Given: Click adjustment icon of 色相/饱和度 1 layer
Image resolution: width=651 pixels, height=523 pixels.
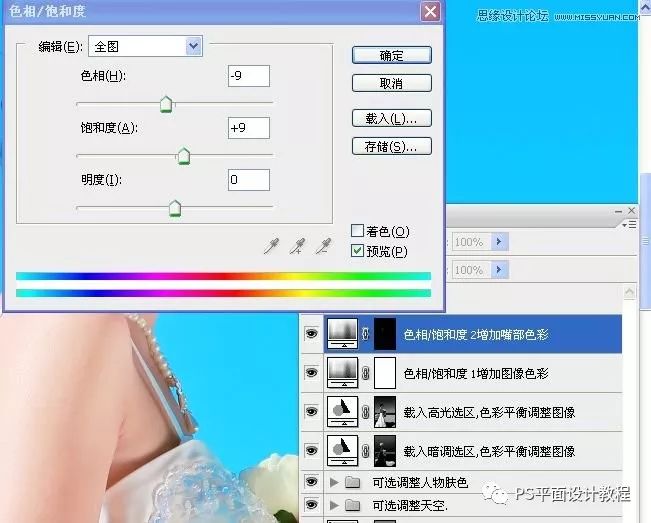Looking at the screenshot, I should coord(342,373).
